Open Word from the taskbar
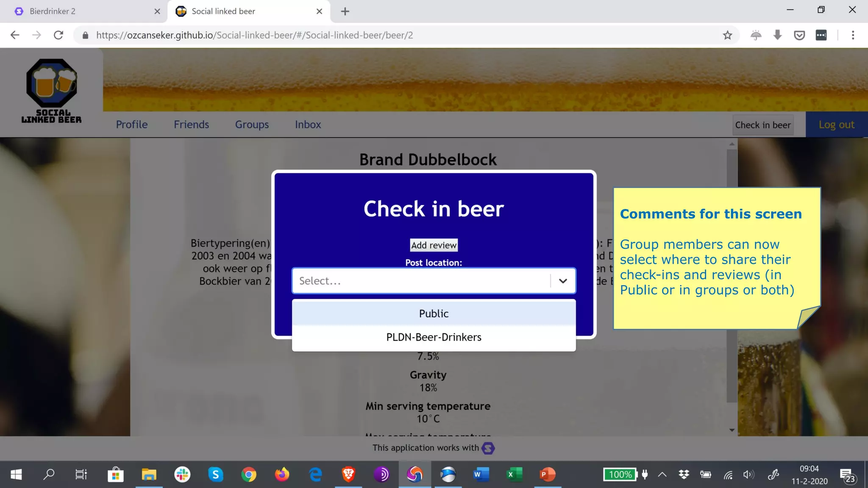Image resolution: width=868 pixels, height=488 pixels. (481, 474)
